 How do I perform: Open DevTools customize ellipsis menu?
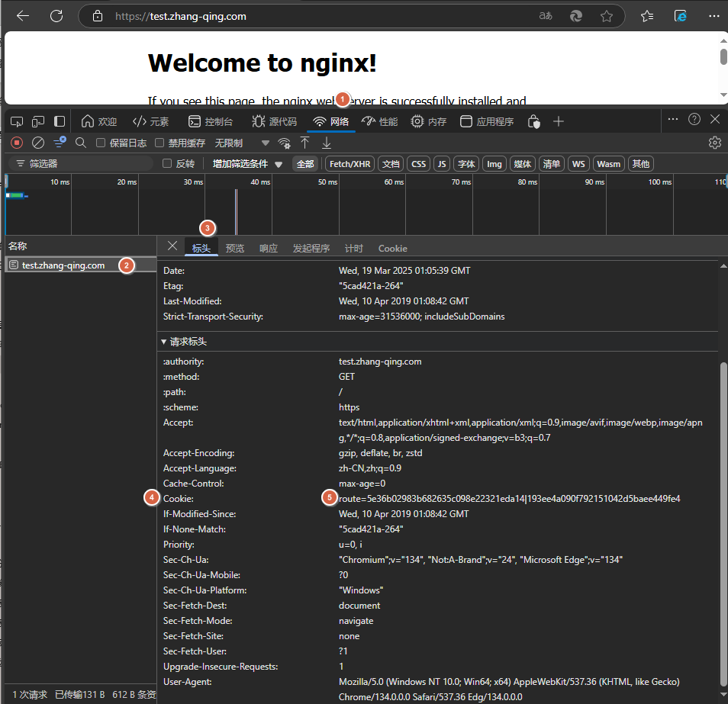(673, 119)
